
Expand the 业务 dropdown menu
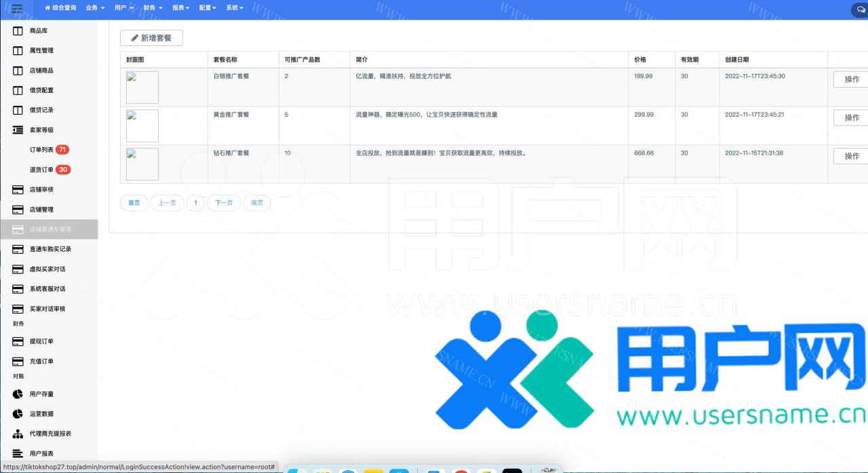point(95,8)
